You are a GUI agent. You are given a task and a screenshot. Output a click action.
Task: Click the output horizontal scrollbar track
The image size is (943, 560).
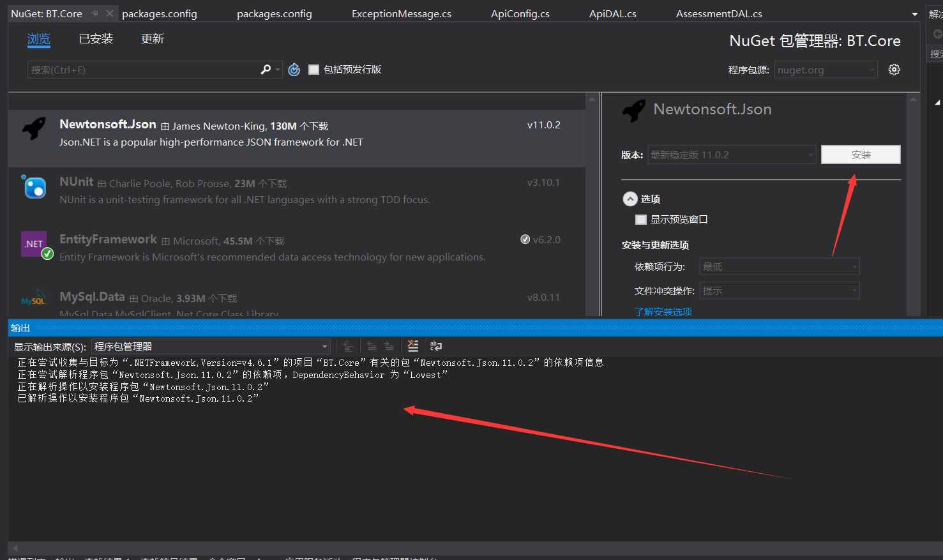476,548
